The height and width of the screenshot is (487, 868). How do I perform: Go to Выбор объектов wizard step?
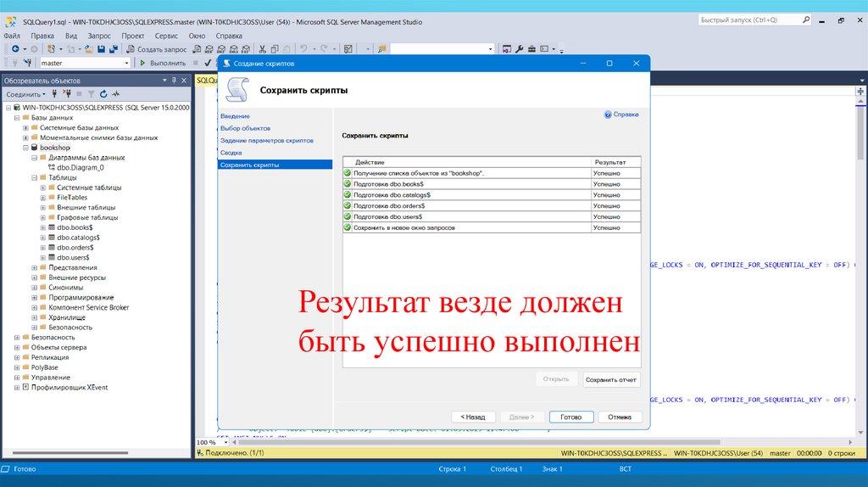(245, 128)
